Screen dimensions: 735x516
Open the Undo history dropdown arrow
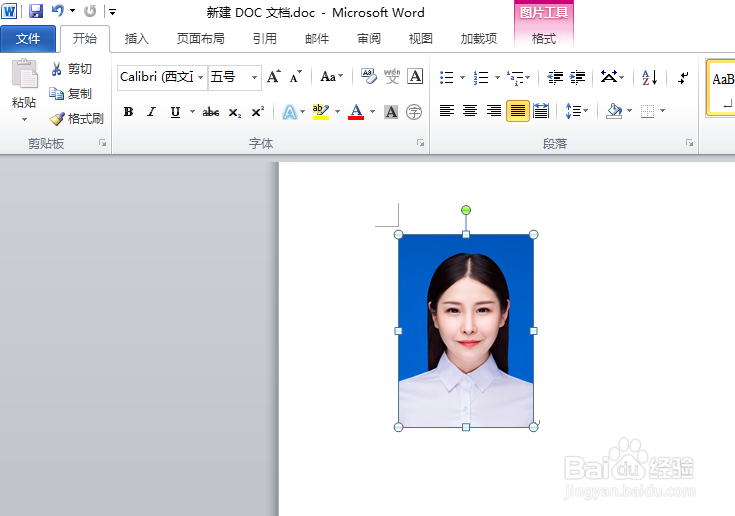(x=72, y=11)
